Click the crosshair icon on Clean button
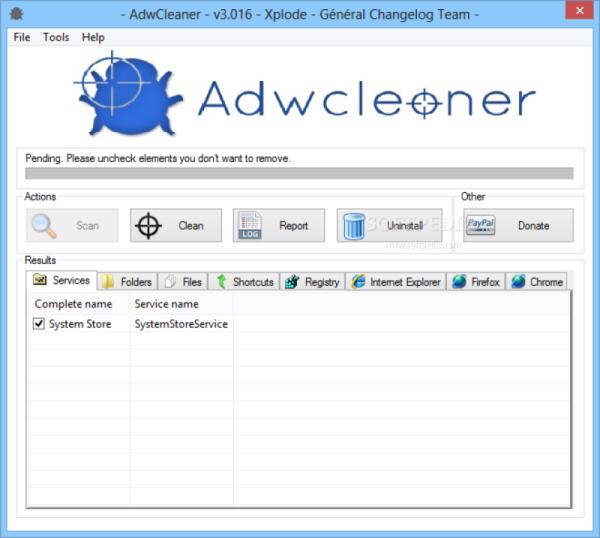 click(x=148, y=225)
